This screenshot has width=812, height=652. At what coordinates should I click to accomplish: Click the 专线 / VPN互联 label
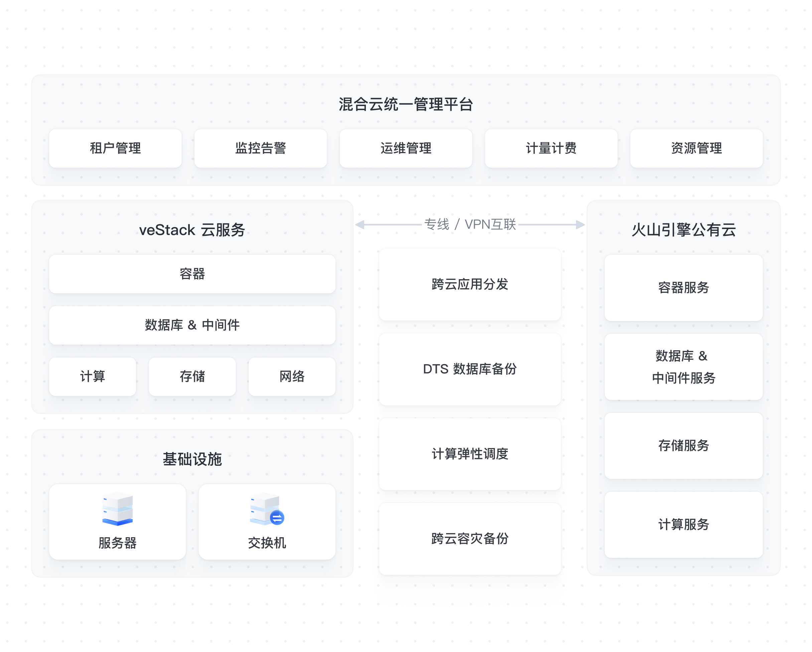click(x=470, y=224)
